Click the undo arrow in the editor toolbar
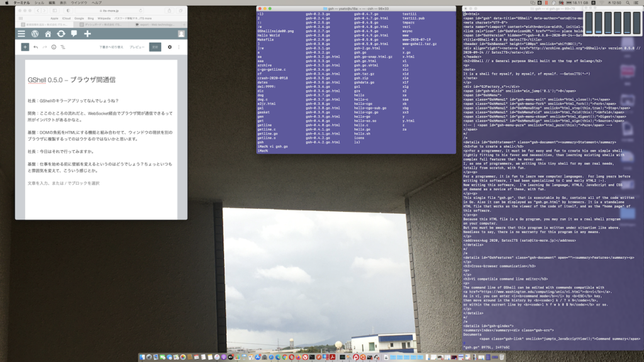Screen dimensions: 644x362 [x=36, y=47]
